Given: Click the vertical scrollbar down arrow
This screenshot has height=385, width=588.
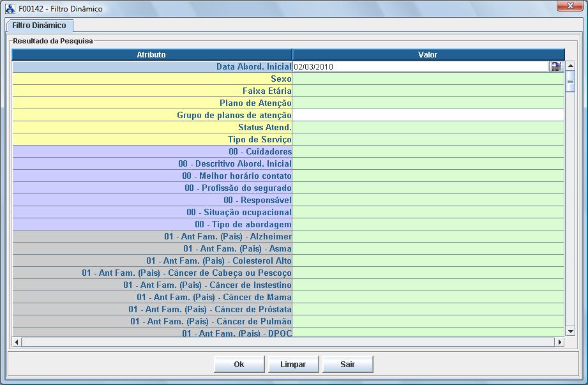Looking at the screenshot, I should (x=570, y=331).
